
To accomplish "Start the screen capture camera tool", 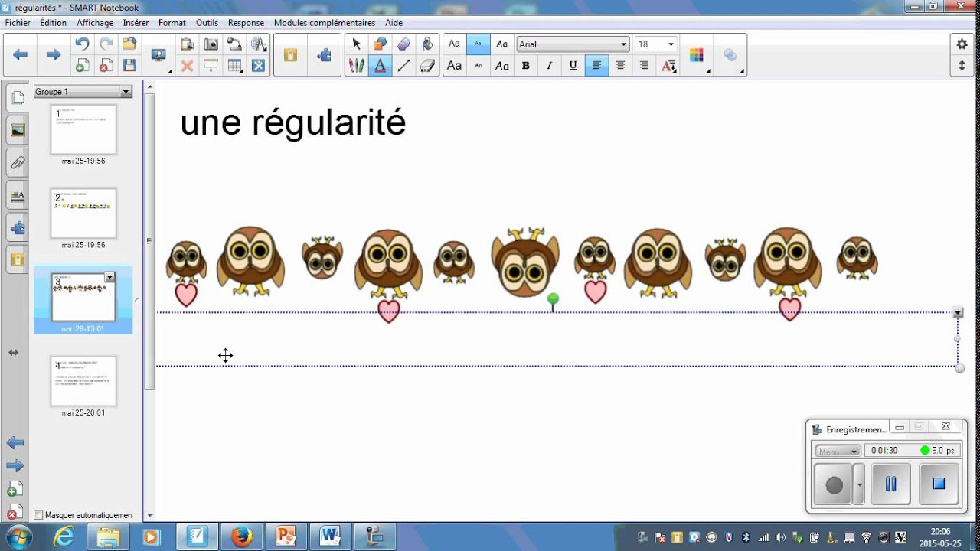I will (x=211, y=44).
